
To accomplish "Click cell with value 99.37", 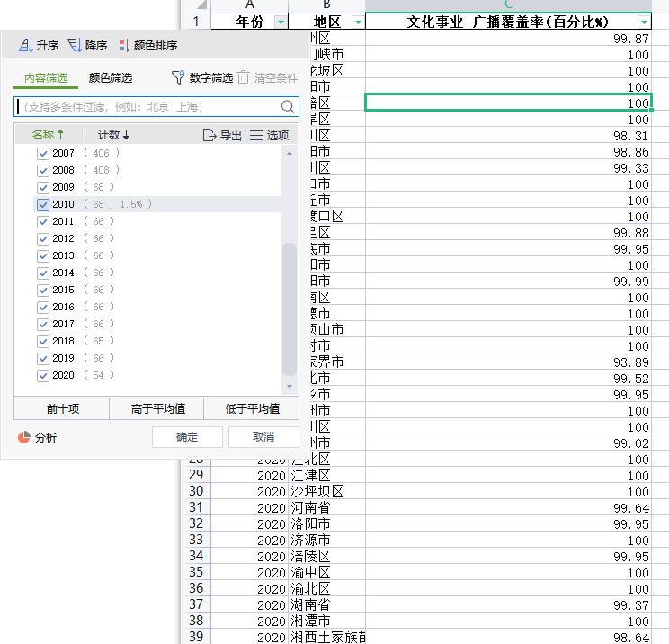I will [508, 604].
